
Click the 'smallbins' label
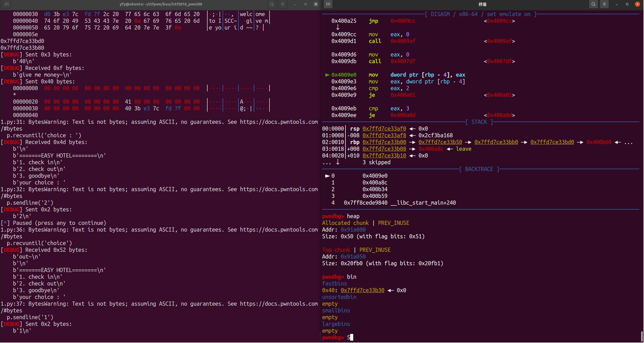click(x=336, y=311)
